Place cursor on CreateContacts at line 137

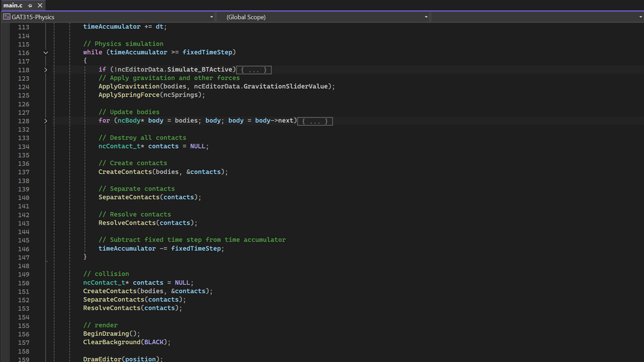click(x=125, y=172)
